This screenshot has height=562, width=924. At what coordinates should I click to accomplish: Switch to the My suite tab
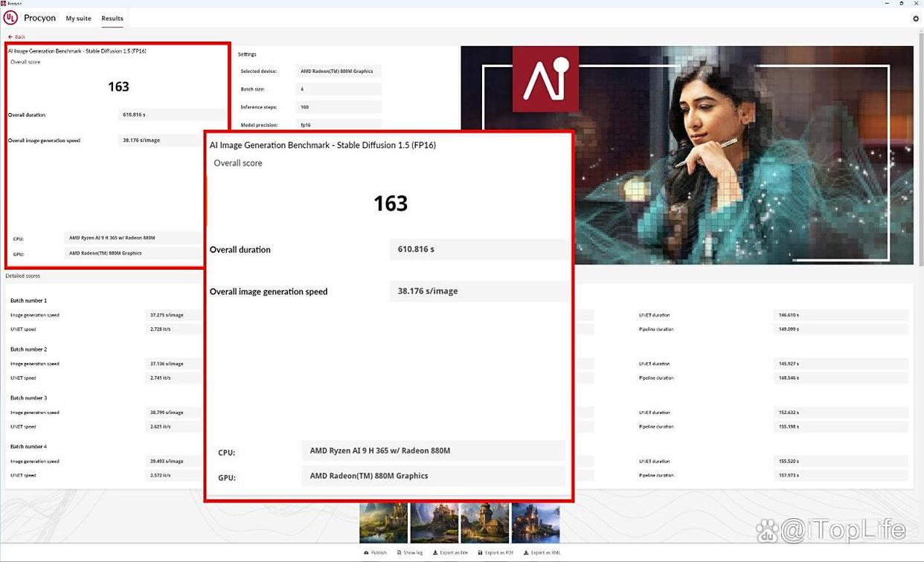[78, 19]
